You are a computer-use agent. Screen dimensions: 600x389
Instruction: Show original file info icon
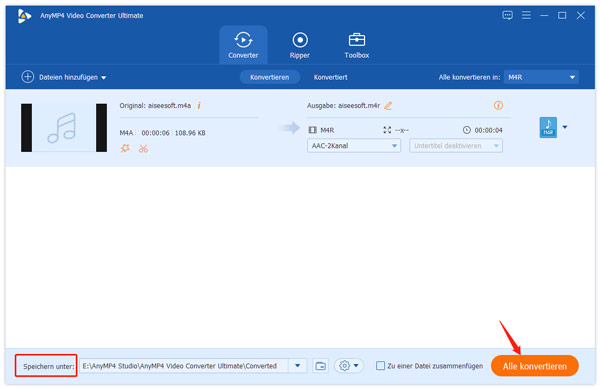199,106
